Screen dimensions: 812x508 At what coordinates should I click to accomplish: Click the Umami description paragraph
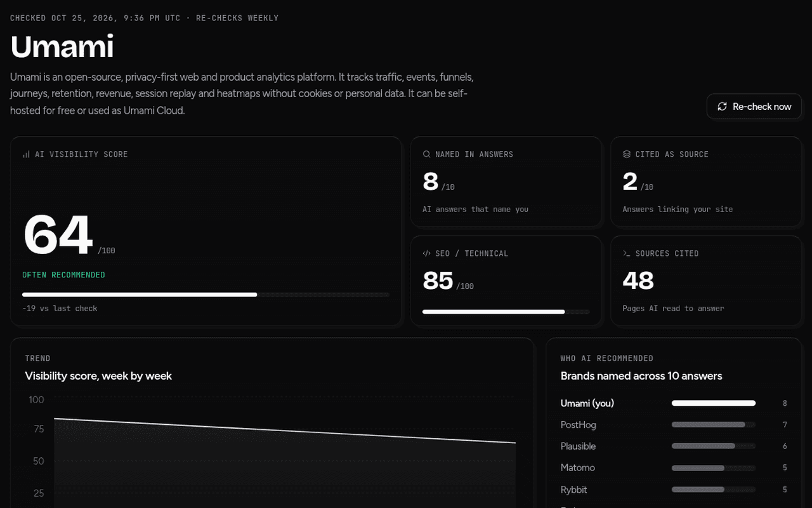coord(242,93)
